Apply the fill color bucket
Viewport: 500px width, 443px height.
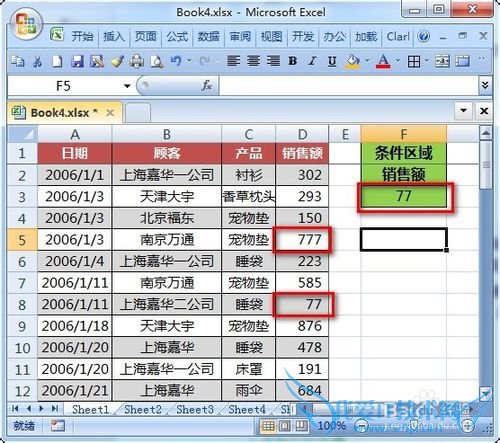[353, 61]
